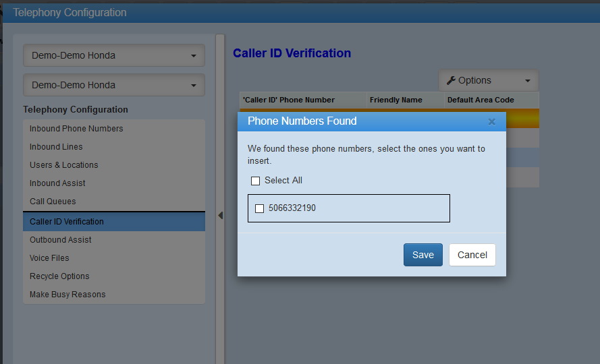
Task: Go to Inbound Lines section
Action: (x=56, y=147)
